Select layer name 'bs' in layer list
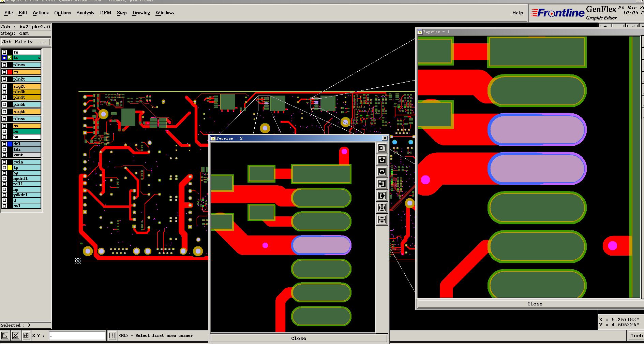This screenshot has width=644, height=344. [x=27, y=131]
